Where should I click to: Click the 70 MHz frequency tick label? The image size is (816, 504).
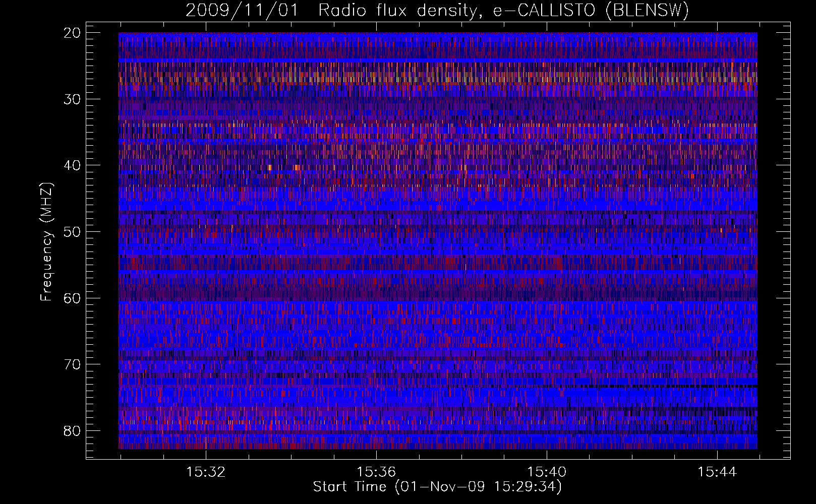click(73, 364)
